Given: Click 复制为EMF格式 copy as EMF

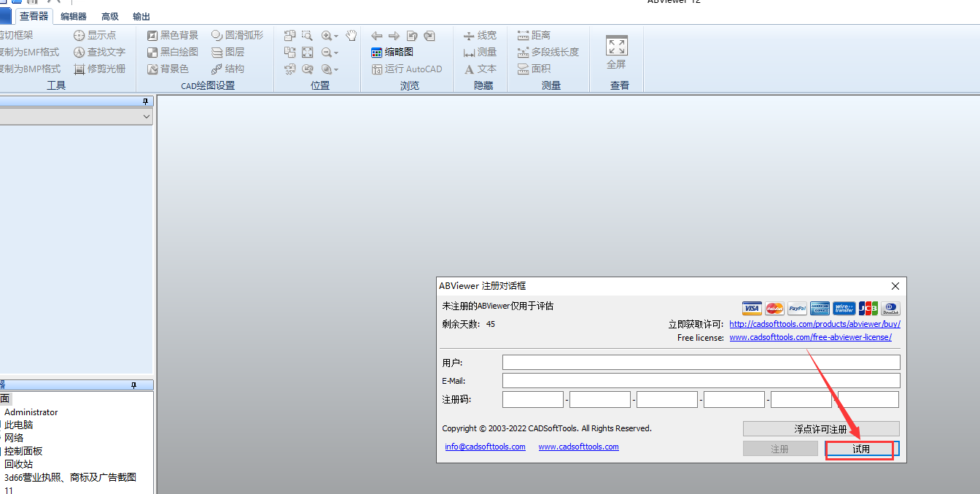Looking at the screenshot, I should tap(29, 52).
